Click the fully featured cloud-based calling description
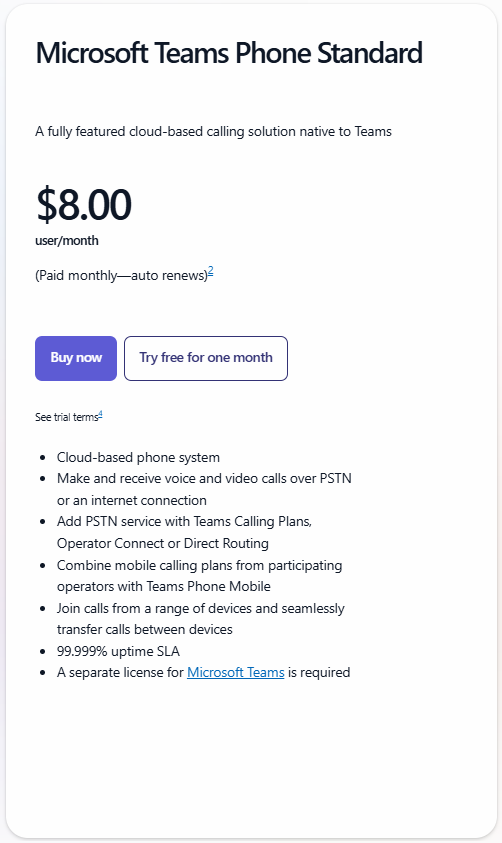 213,132
